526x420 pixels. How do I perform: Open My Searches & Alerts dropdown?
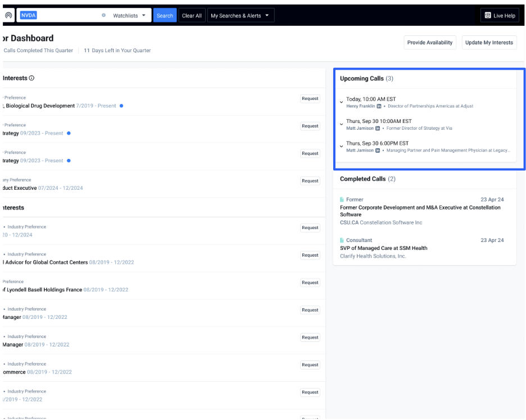(240, 16)
